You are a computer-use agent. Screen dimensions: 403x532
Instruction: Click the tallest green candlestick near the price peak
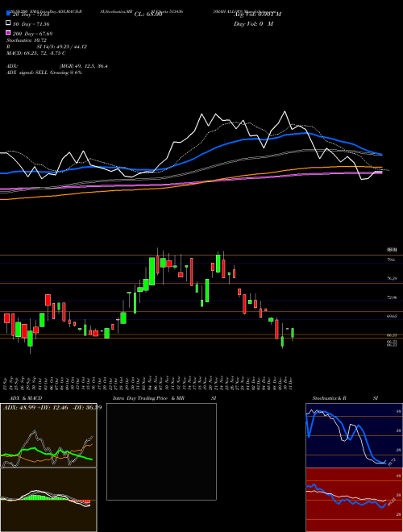coord(152,272)
